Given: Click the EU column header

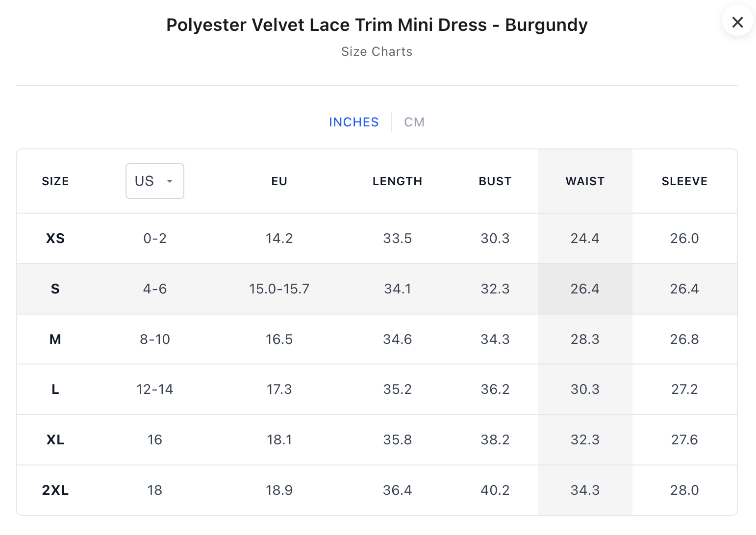Looking at the screenshot, I should (x=279, y=181).
